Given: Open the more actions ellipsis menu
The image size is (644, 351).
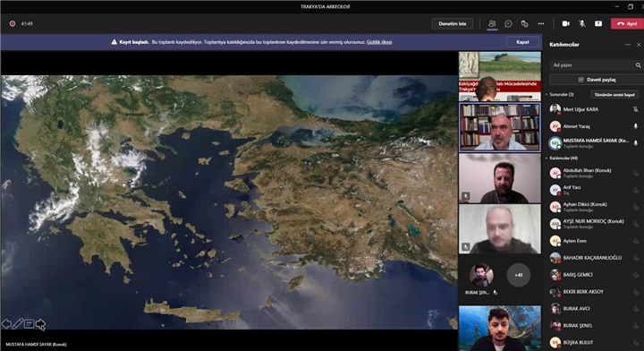Looking at the screenshot, I should point(541,24).
